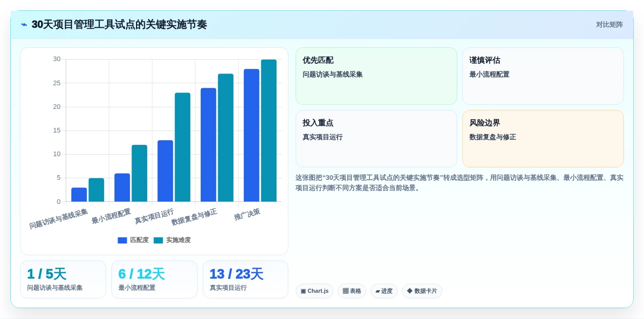This screenshot has width=644, height=319.
Task: Open the 优先匹配 matrix card
Action: 376,76
